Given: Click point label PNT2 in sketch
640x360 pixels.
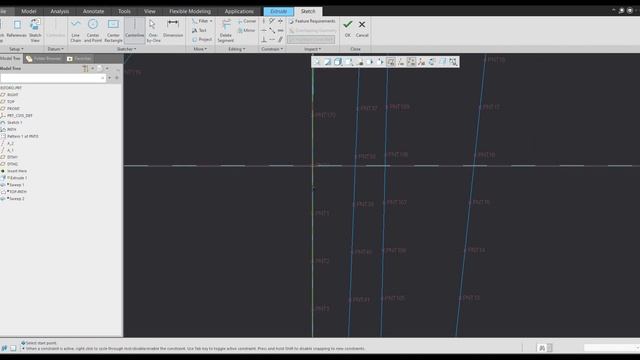Looking at the screenshot, I should (322, 261).
